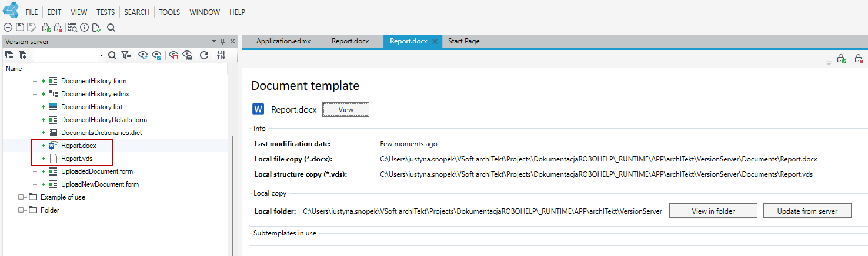Image resolution: width=868 pixels, height=256 pixels.
Task: Open the VIEW menu
Action: [79, 12]
